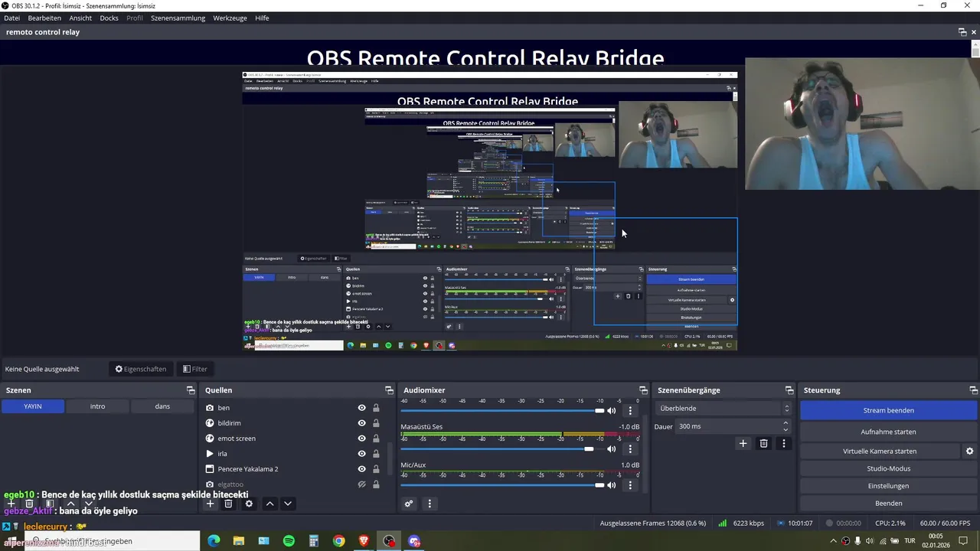
Task: Open the Datei menu
Action: click(11, 18)
